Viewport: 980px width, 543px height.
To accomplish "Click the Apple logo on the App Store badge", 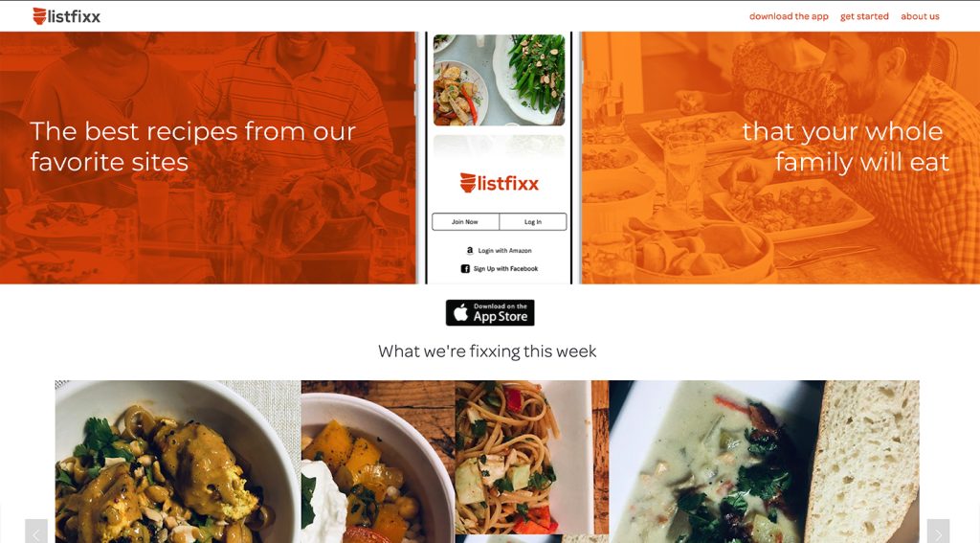I will click(460, 312).
